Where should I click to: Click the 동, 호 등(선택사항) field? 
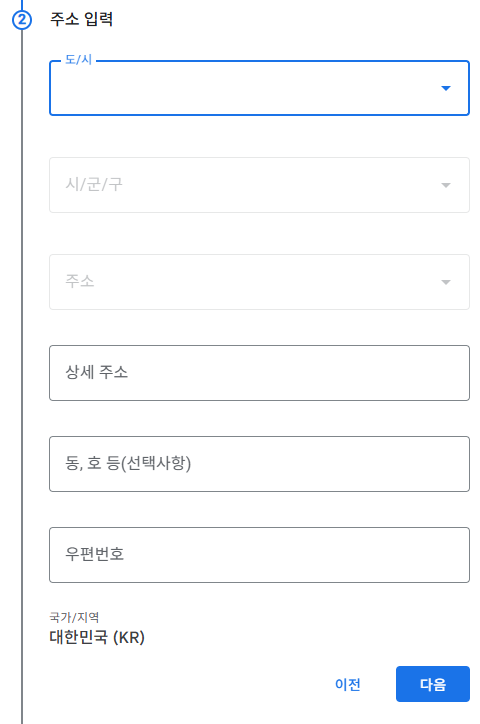(259, 464)
